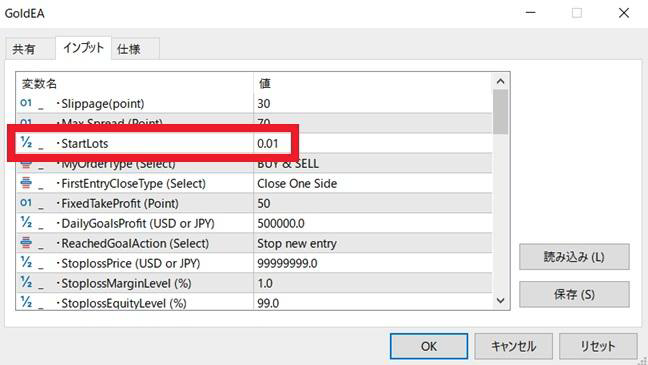The height and width of the screenshot is (365, 648).
Task: Click the enum icon beside FirstEntryCloseType
Action: [x=26, y=183]
